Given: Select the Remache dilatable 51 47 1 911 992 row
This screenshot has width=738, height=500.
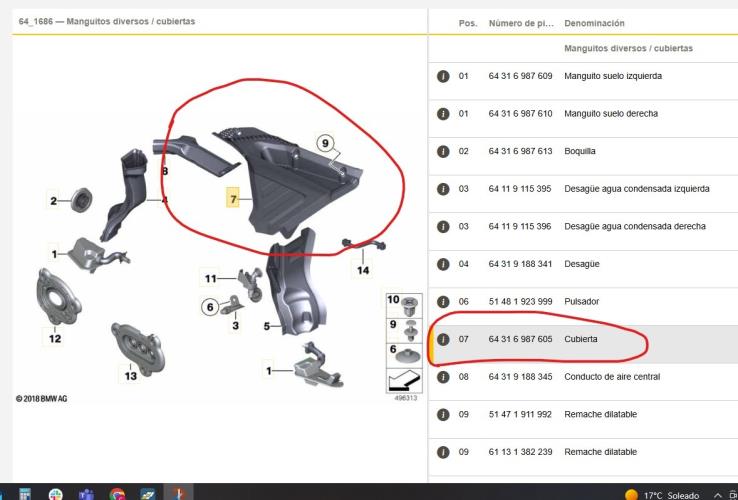Looking at the screenshot, I should point(583,414).
